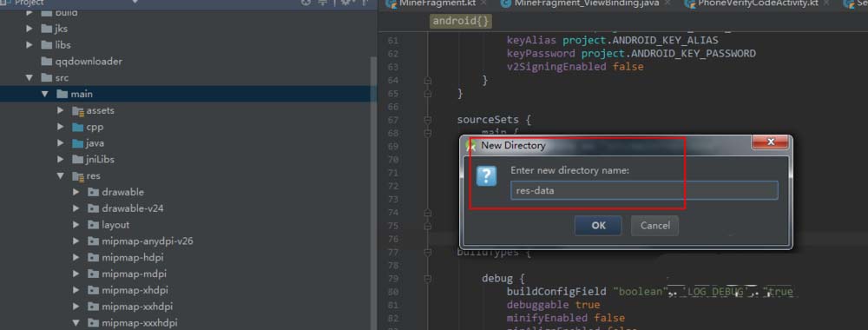Image resolution: width=868 pixels, height=330 pixels.
Task: Expand the mipmap-hdpi folder arrow
Action: [x=76, y=257]
